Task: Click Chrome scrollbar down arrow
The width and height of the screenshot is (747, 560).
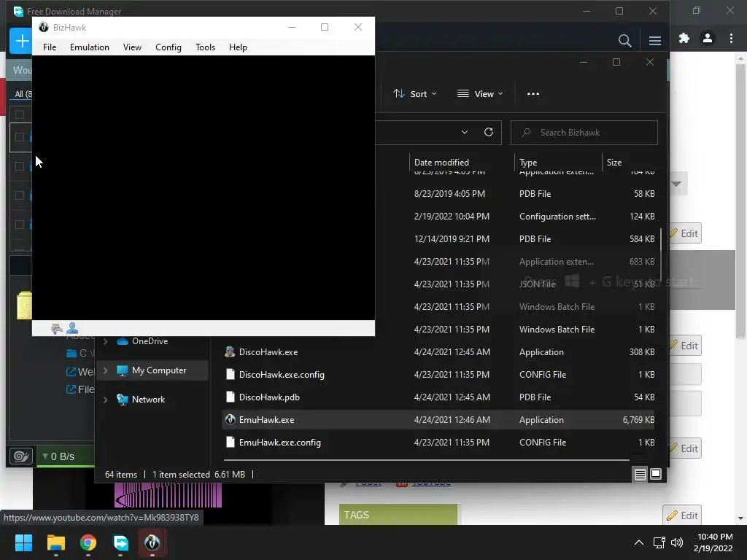Action: [x=740, y=518]
